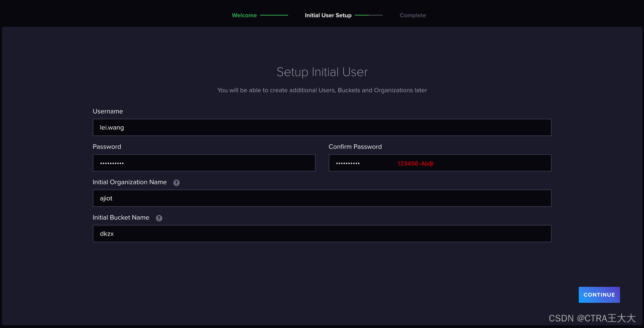Viewport: 644px width, 328px height.
Task: Click the question mark beside Organization Name
Action: click(x=176, y=182)
